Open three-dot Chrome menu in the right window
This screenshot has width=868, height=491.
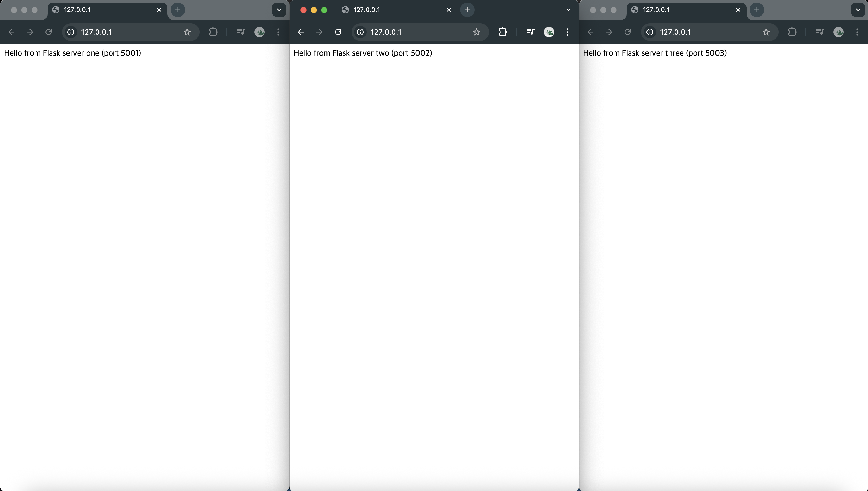tap(857, 32)
